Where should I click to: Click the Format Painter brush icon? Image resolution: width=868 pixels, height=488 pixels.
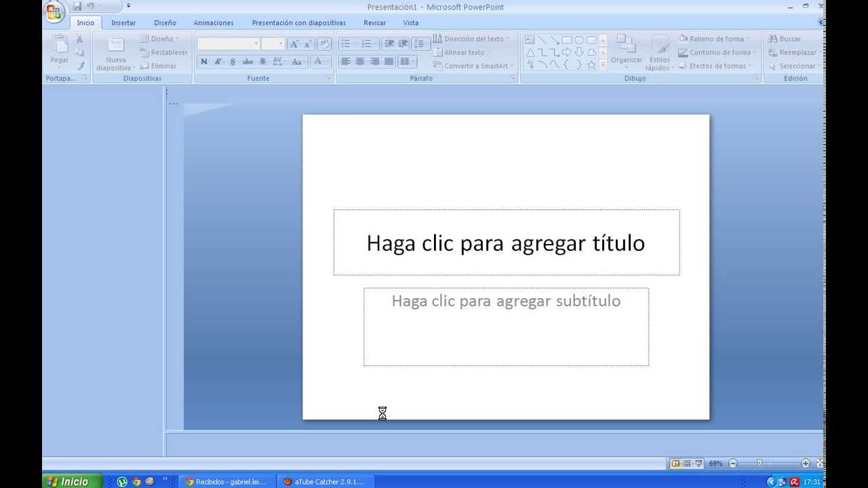[80, 66]
